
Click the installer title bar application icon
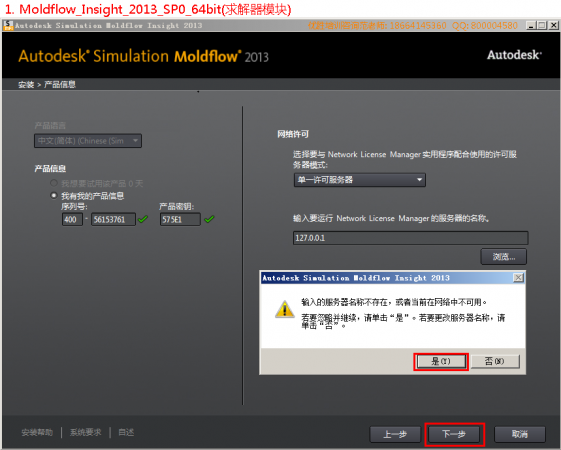(8, 25)
